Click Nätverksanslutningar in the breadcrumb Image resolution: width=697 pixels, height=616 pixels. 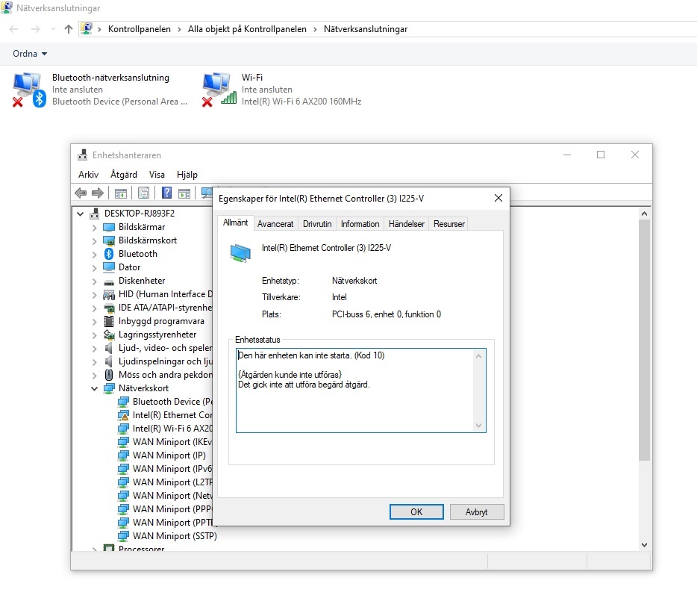coord(366,29)
